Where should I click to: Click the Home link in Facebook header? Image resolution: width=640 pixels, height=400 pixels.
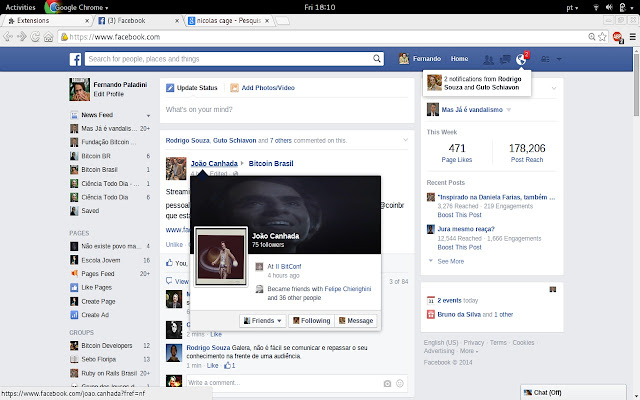click(459, 59)
